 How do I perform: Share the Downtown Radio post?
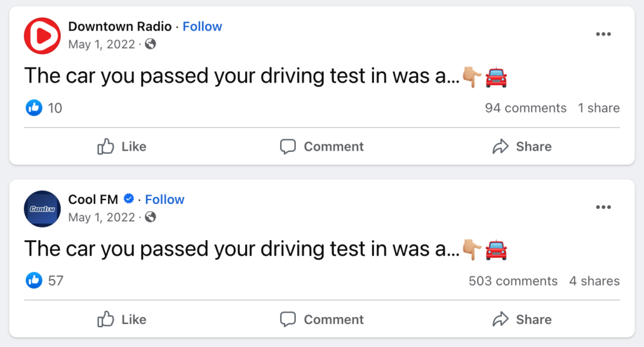point(522,147)
